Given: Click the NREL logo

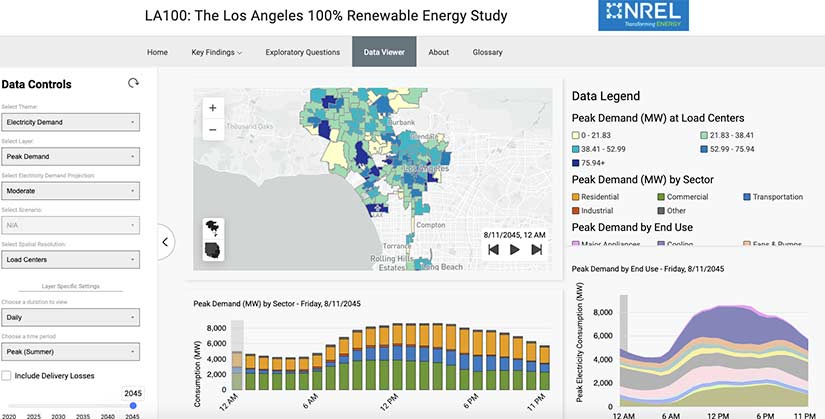Looking at the screenshot, I should pos(643,15).
